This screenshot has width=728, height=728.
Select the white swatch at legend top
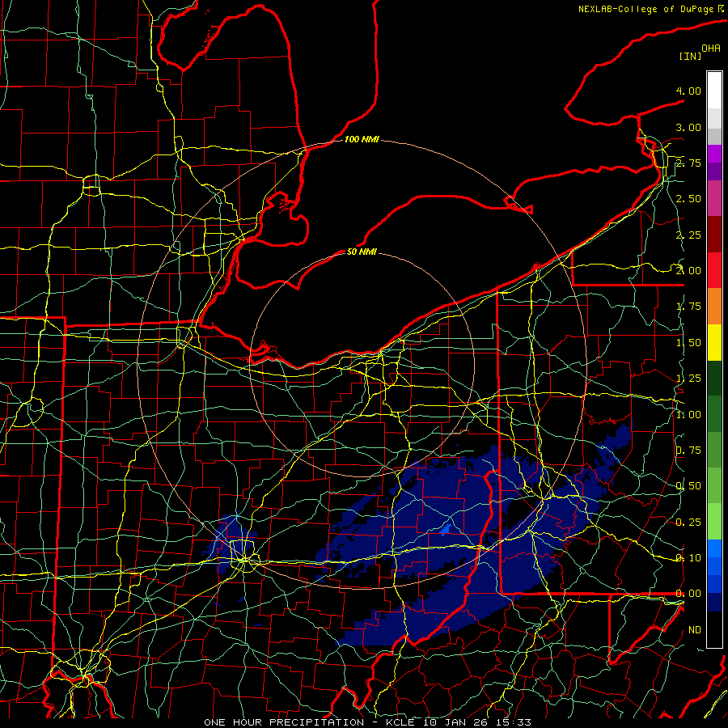[714, 91]
